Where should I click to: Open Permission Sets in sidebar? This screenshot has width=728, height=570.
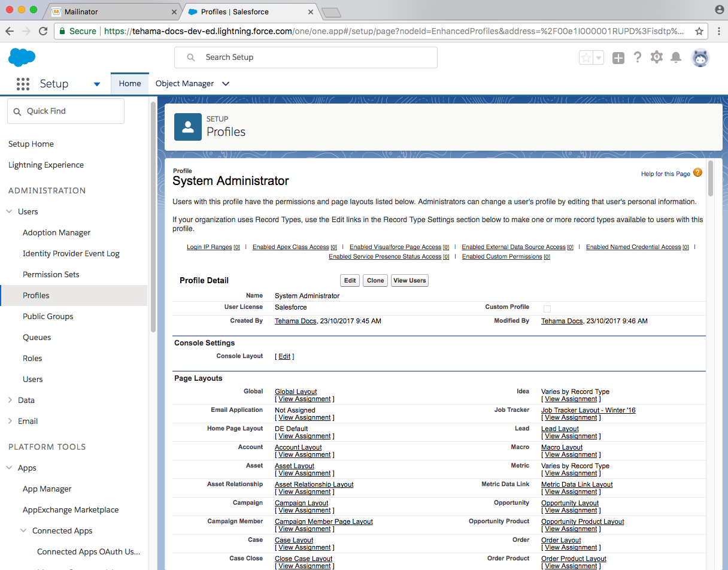[x=51, y=274]
